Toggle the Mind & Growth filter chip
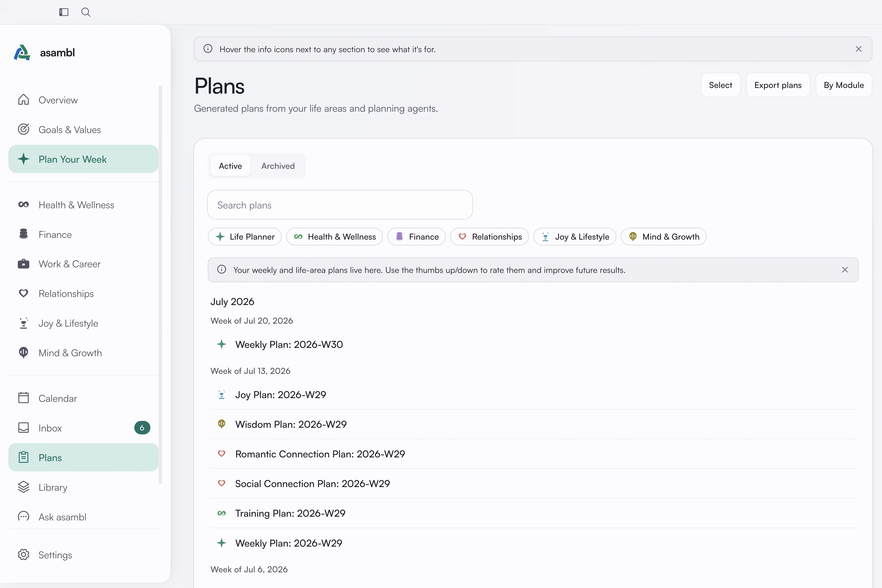The height and width of the screenshot is (588, 882). [x=663, y=237]
